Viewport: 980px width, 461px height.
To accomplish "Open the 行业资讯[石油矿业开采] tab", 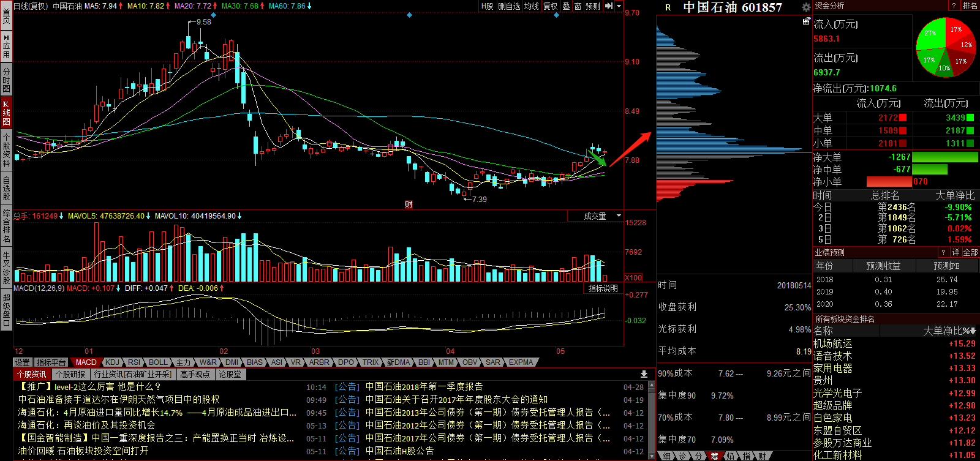I will 133,374.
